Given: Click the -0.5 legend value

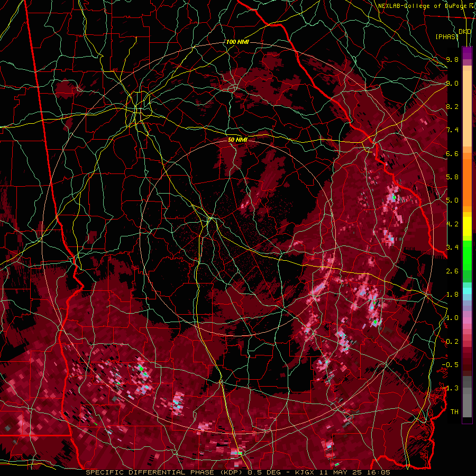Looking at the screenshot, I should pos(450,365).
